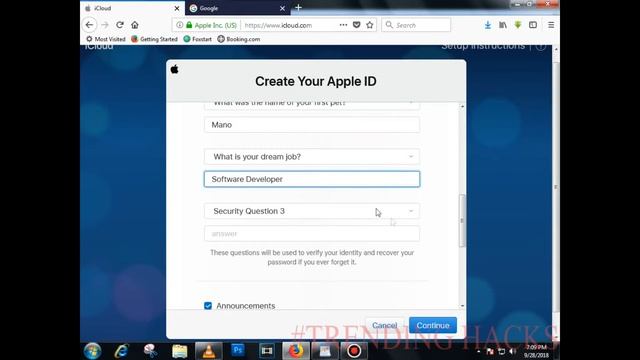Click the green download extension icon

point(518,25)
